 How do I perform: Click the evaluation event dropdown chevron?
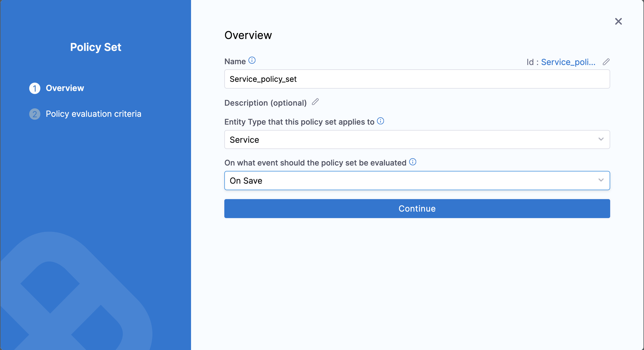tap(601, 180)
